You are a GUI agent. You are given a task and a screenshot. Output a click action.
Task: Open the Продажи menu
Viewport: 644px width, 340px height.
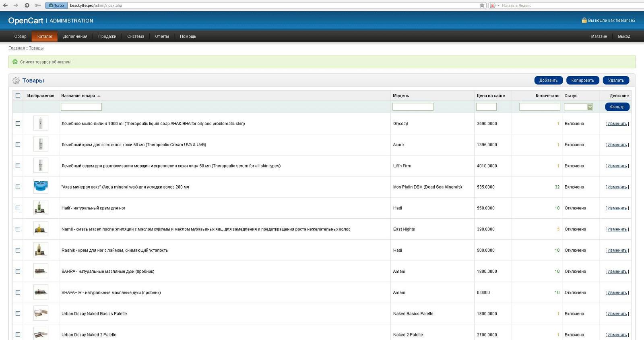coord(107,36)
